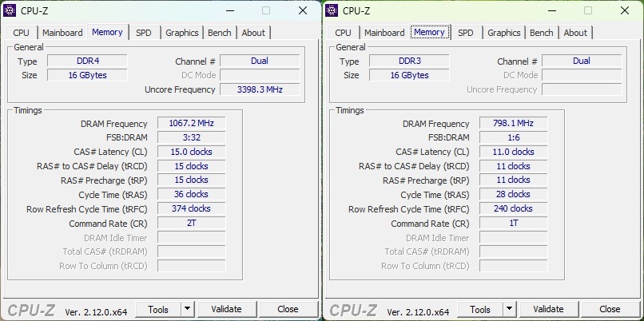Close right CPU-Z window via title bar X
This screenshot has width=644, height=321.
pos(625,10)
